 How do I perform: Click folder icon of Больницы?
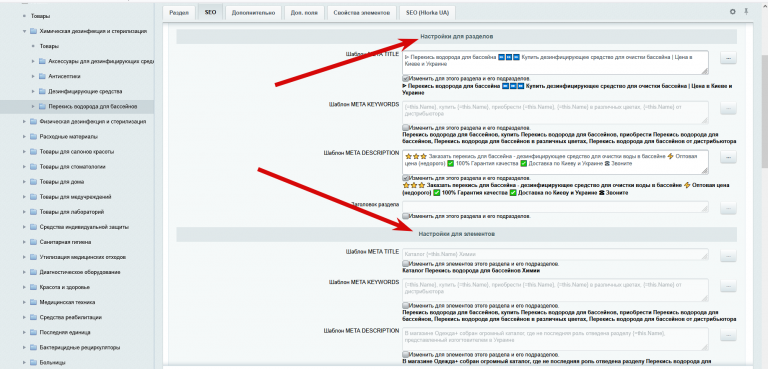(33, 363)
